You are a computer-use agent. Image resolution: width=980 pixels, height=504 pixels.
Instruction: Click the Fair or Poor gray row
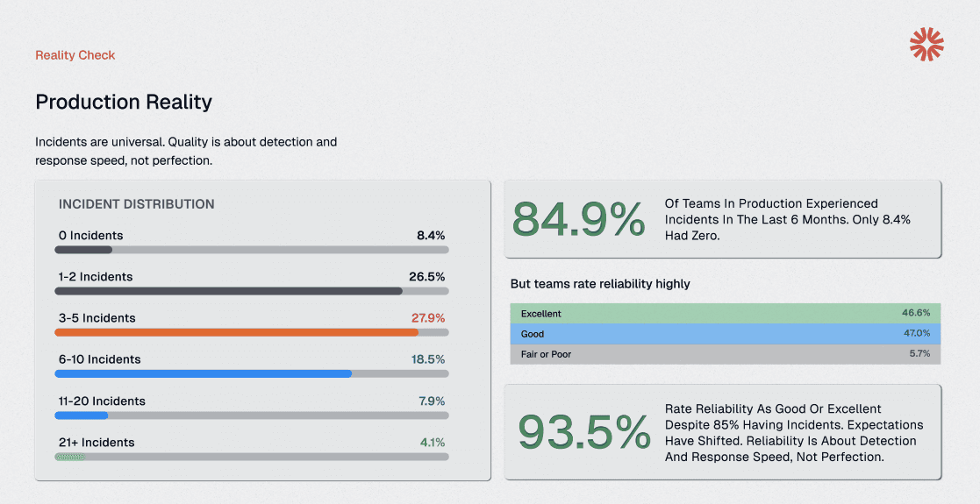click(x=726, y=354)
